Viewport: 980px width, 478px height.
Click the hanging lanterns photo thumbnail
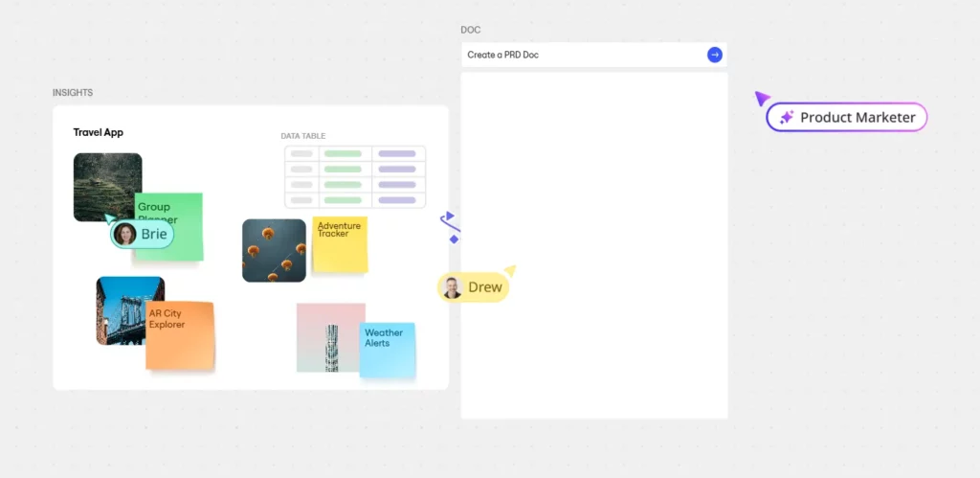click(274, 250)
